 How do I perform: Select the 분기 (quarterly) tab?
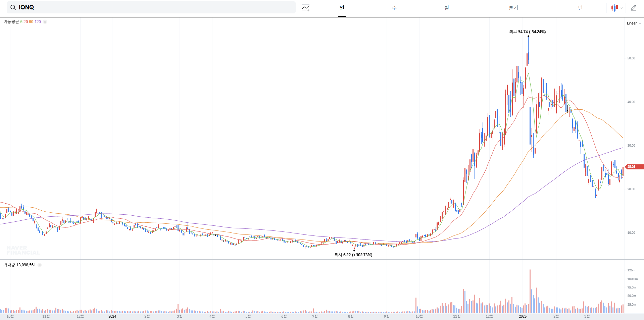(513, 8)
